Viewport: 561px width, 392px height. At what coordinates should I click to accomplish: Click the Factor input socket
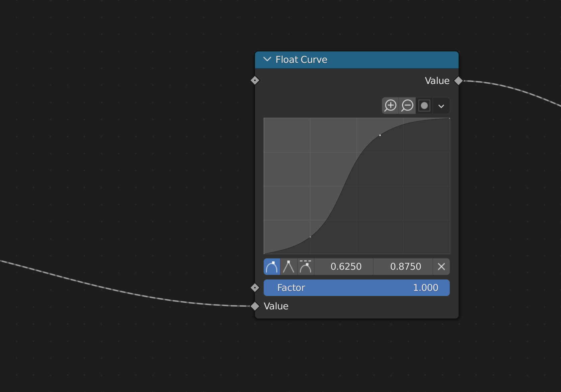coord(255,288)
